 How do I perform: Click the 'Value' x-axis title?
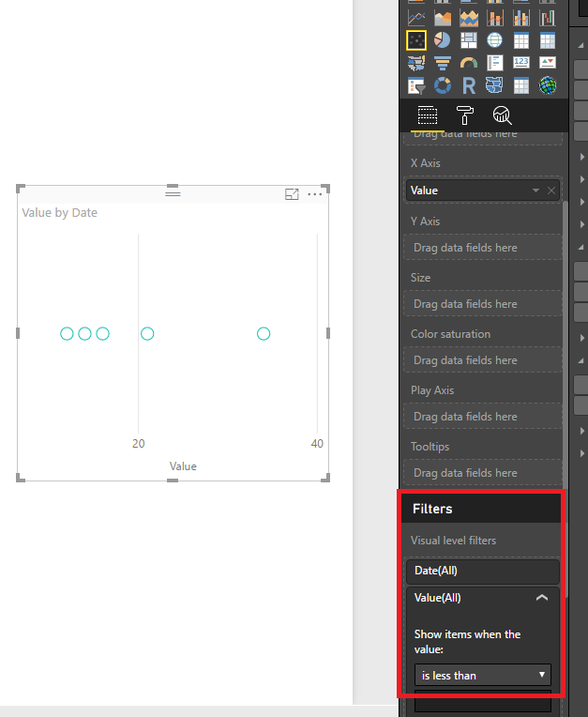click(183, 466)
